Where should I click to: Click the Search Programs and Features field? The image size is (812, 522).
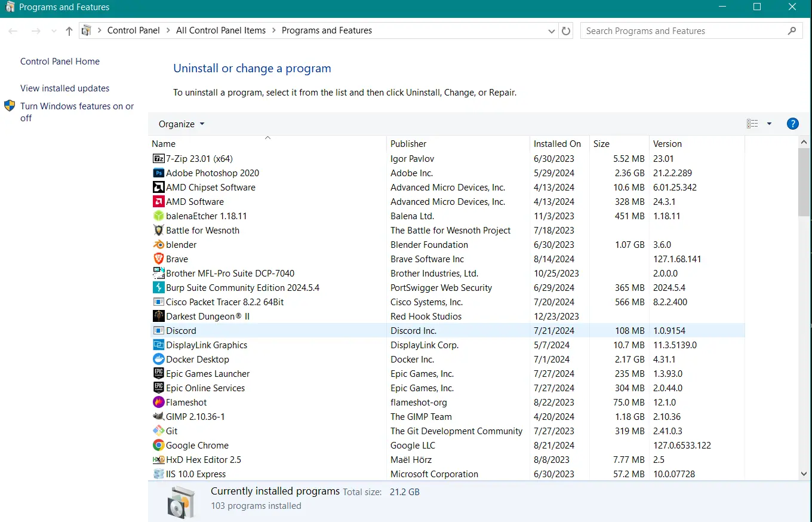coord(684,31)
